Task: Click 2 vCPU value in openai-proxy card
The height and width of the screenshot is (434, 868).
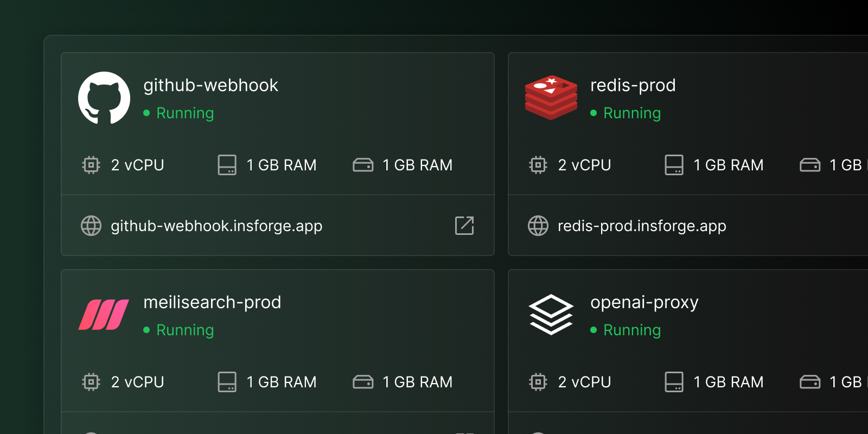Action: click(x=584, y=382)
